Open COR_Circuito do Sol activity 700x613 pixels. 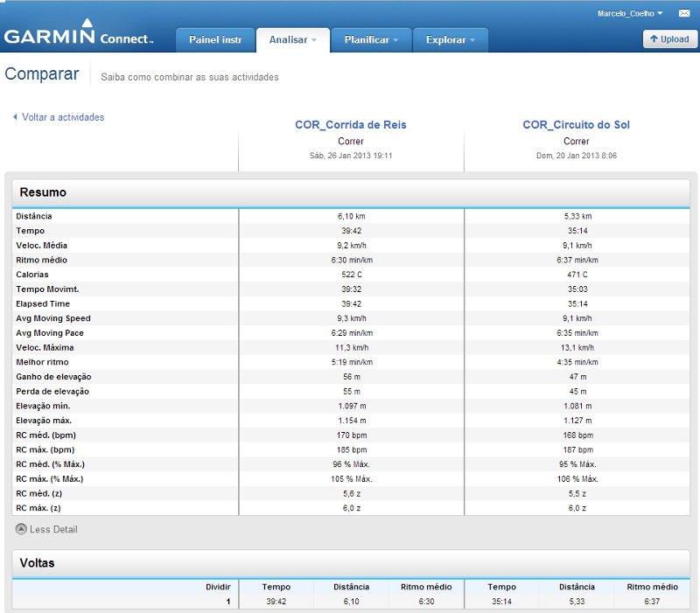pos(576,125)
